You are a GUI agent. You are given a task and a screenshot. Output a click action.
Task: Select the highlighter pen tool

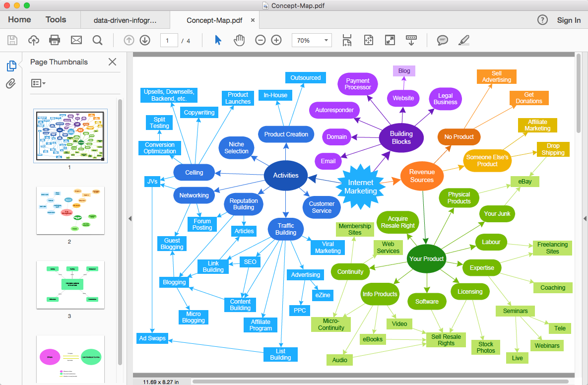pyautogui.click(x=464, y=40)
